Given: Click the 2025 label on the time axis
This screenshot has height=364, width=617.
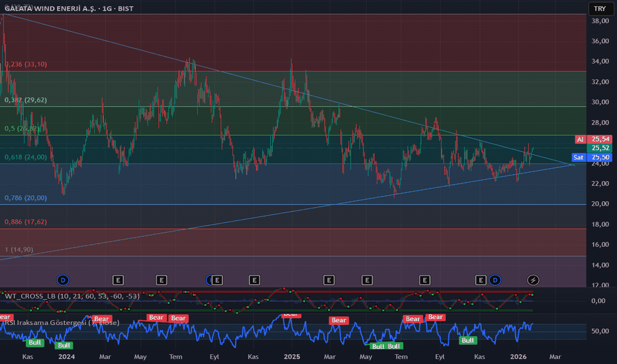Looking at the screenshot, I should coord(292,356).
